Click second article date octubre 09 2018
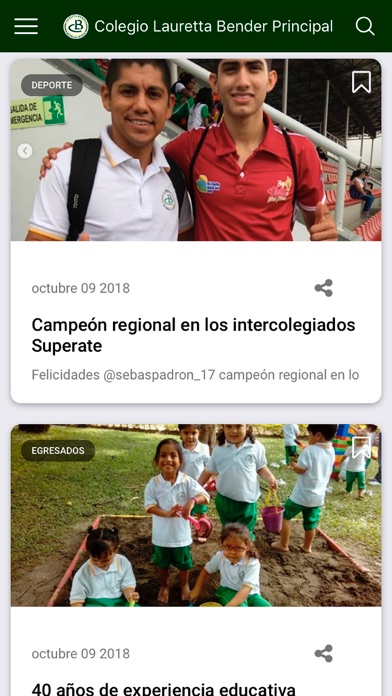Viewport: 392px width, 696px height. 81,653
